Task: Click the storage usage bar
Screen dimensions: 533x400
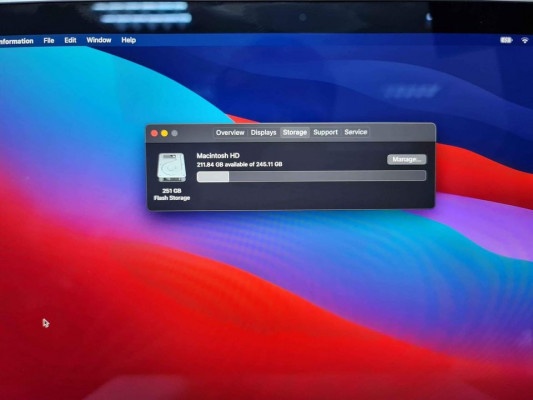Action: (x=311, y=176)
